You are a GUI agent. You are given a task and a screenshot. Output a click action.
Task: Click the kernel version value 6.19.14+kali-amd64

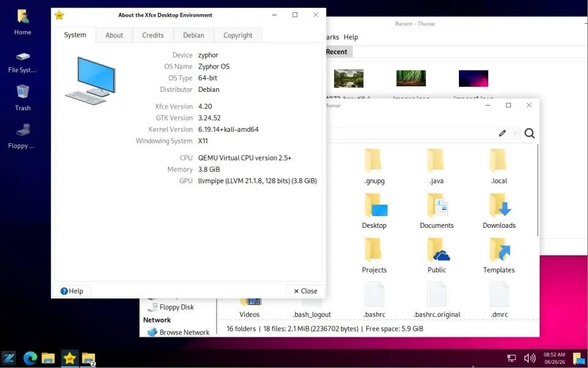[228, 129]
